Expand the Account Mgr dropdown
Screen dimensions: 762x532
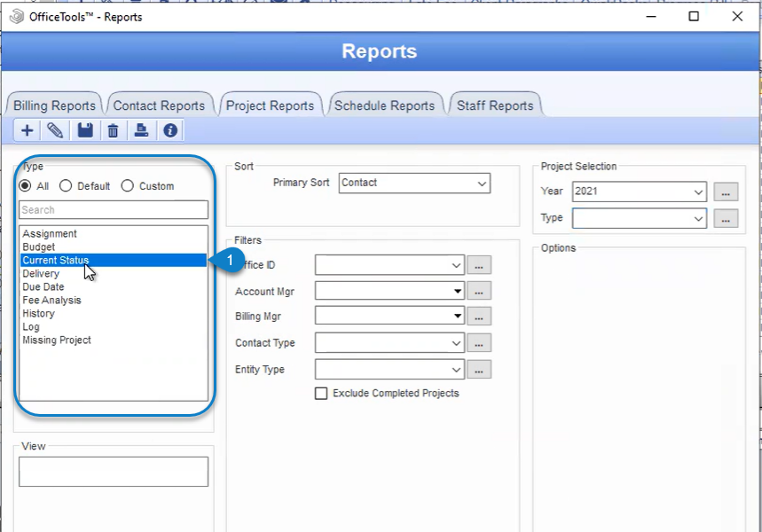click(x=389, y=291)
